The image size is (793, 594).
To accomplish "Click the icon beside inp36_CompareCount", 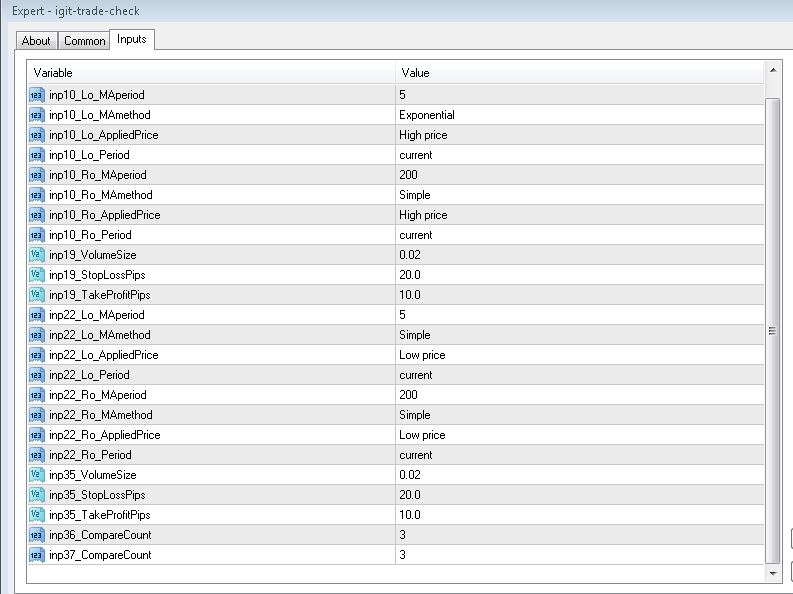I will tap(37, 535).
